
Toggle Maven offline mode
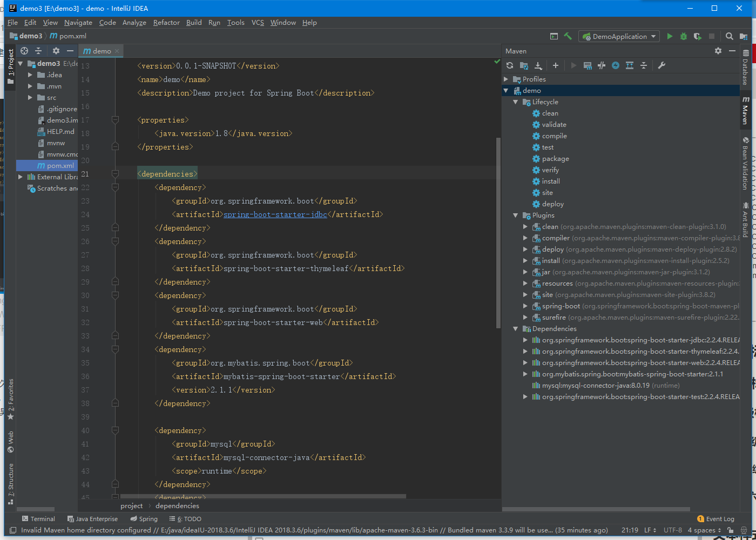tap(602, 65)
